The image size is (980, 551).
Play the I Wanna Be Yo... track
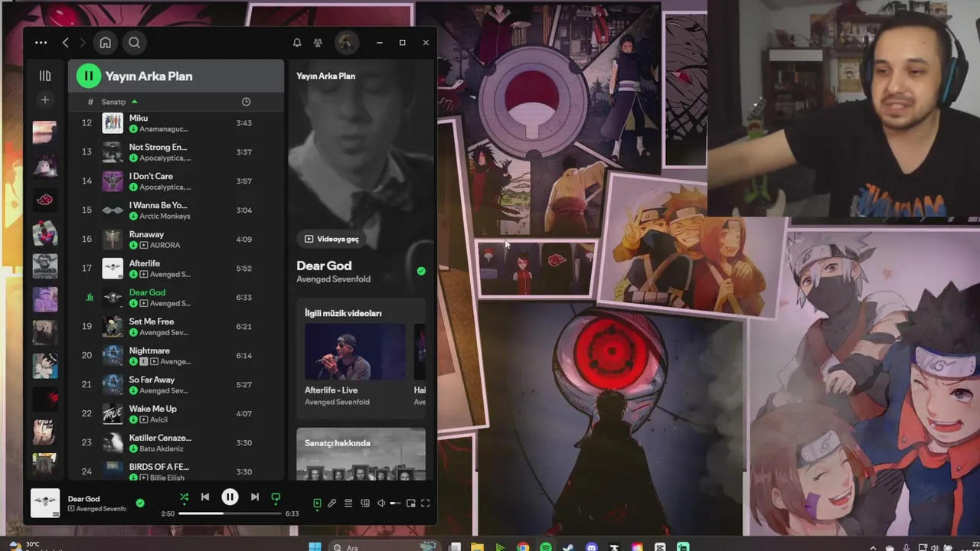click(177, 210)
